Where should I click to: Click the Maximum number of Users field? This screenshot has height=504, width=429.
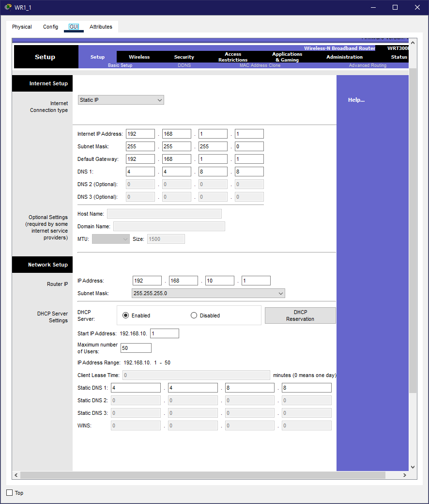(x=136, y=348)
